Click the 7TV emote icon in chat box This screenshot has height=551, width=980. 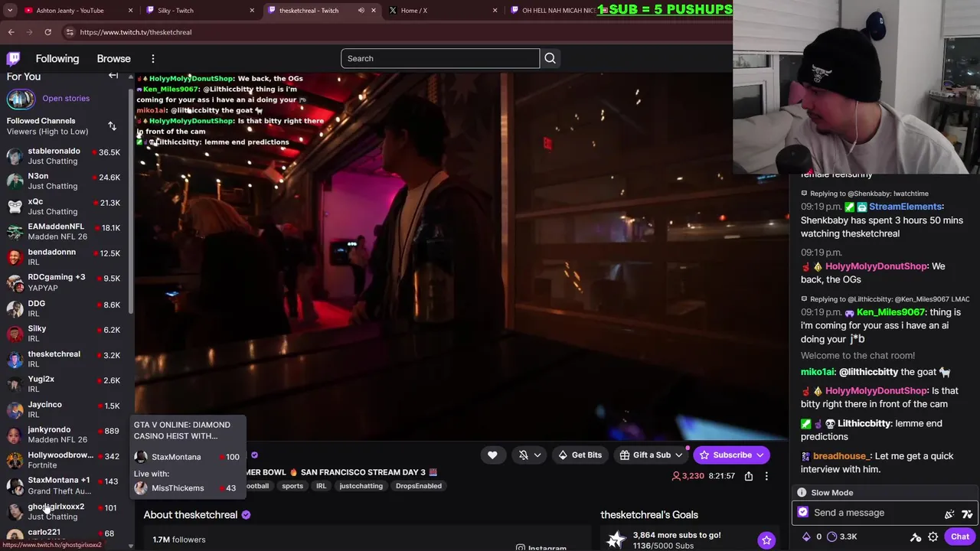click(967, 514)
